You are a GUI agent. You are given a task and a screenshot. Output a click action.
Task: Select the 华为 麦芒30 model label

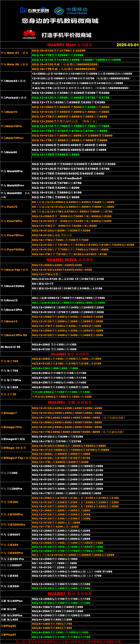[x=8, y=394]
